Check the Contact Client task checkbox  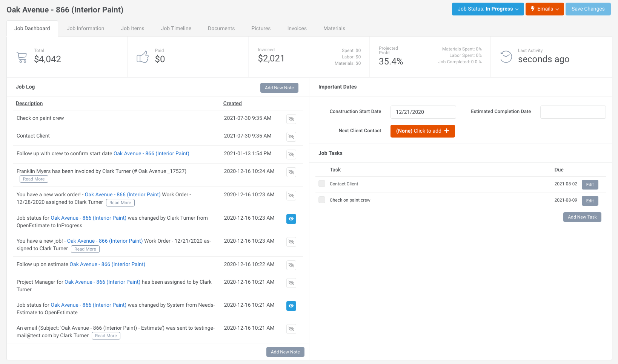(322, 184)
